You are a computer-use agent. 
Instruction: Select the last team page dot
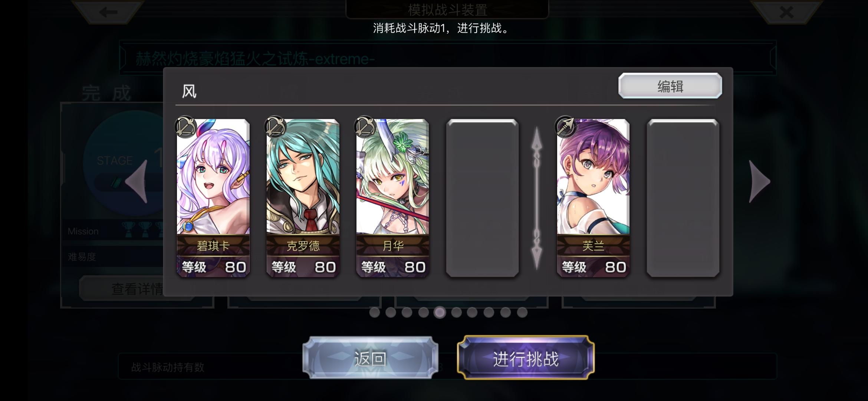[522, 312]
